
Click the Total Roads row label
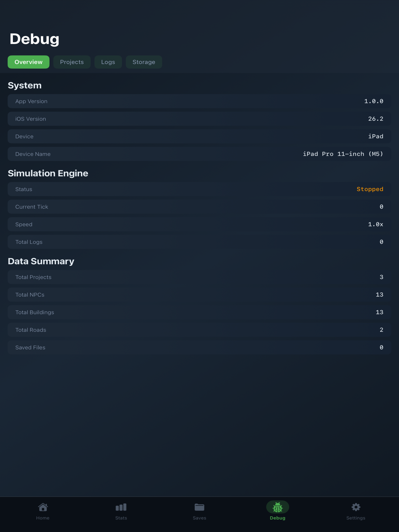[31, 330]
